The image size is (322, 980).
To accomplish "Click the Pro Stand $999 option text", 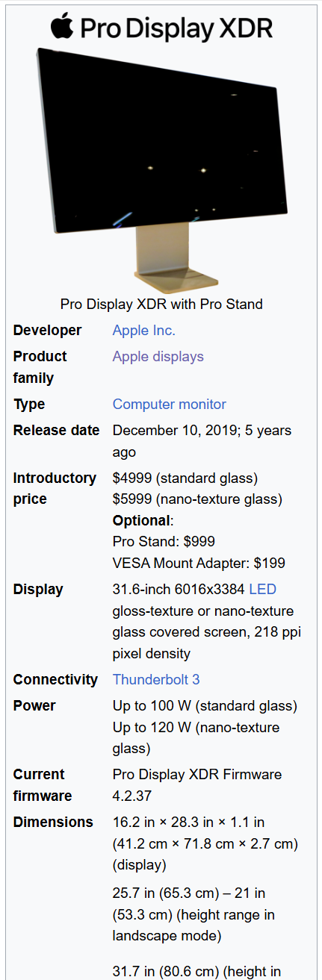I will (164, 541).
